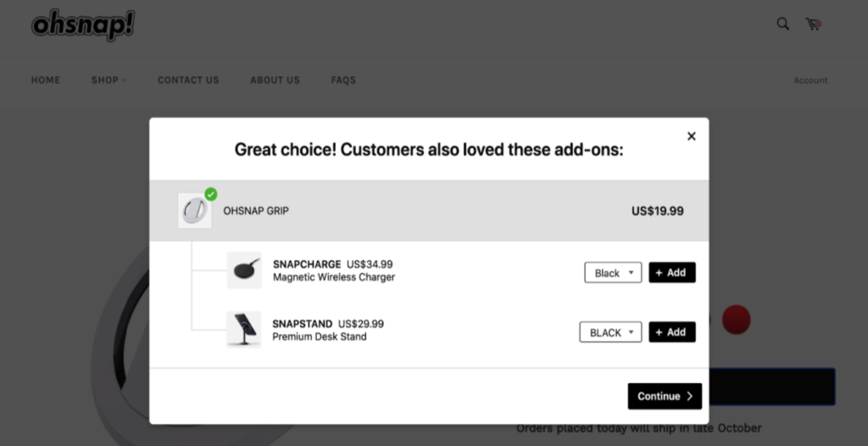Image resolution: width=868 pixels, height=446 pixels.
Task: Continue past the add-ons
Action: (665, 396)
